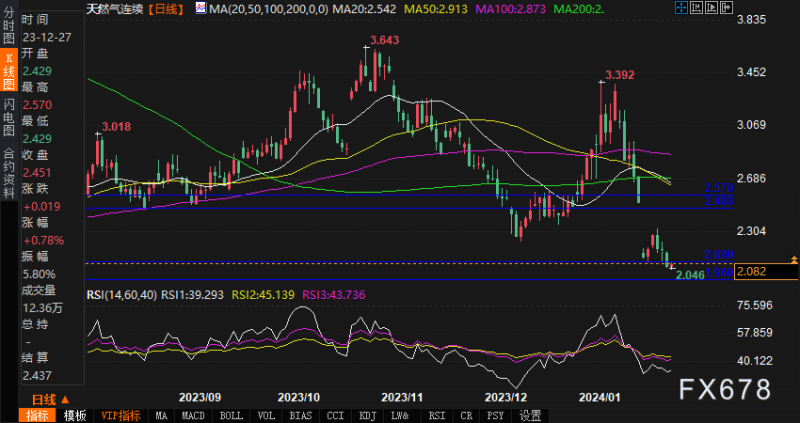This screenshot has width=800, height=423.
Task: Click the 2023/11 date axis label
Action: pyautogui.click(x=403, y=397)
